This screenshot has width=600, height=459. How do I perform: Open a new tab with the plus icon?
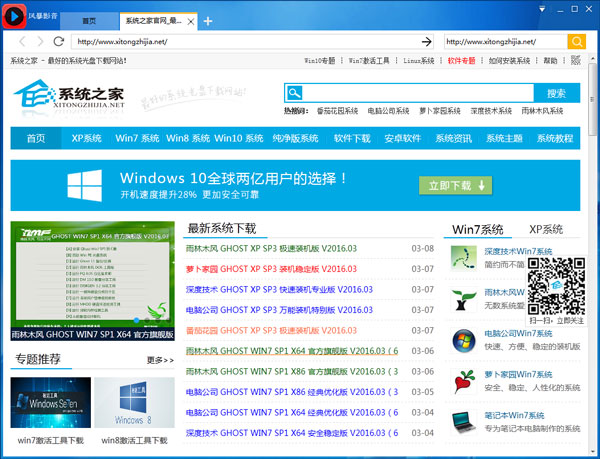pyautogui.click(x=208, y=20)
